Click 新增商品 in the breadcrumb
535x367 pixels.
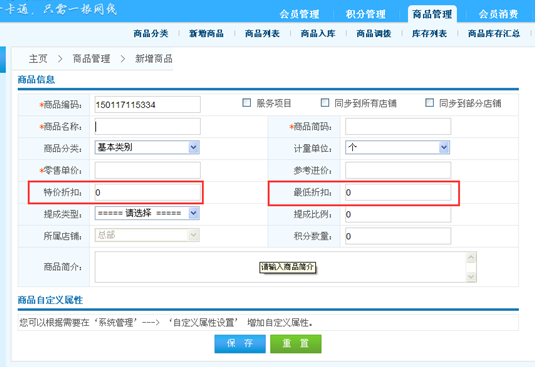[154, 59]
